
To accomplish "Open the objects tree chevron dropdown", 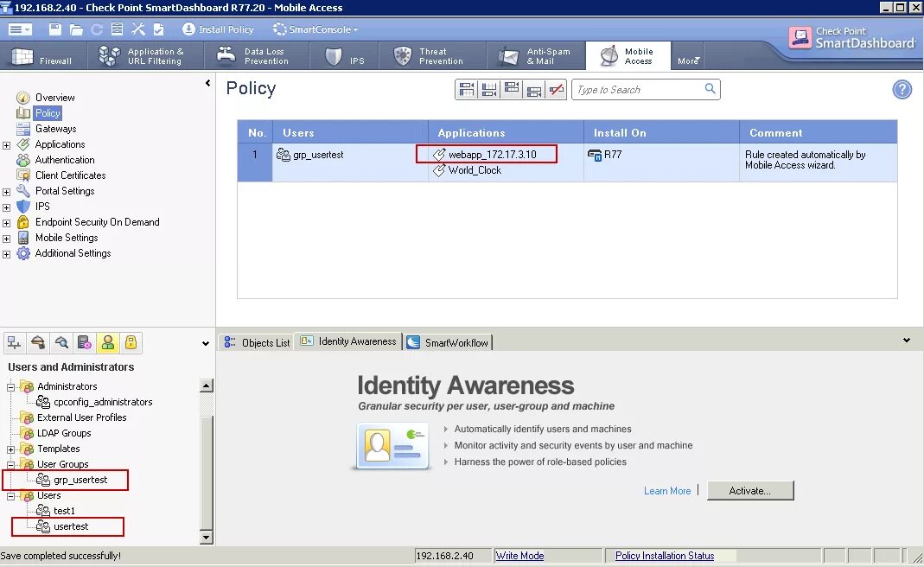I will (205, 344).
